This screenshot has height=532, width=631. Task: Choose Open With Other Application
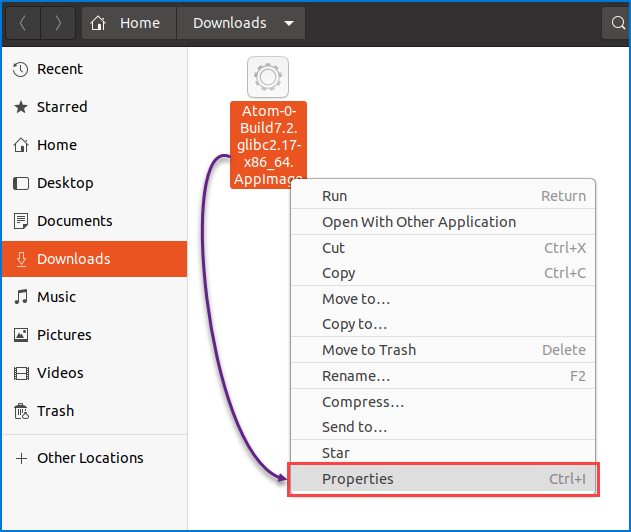coord(443,222)
